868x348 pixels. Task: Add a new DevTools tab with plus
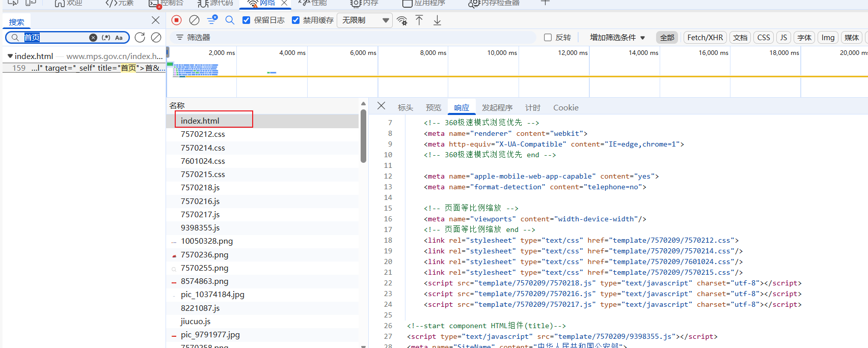545,3
